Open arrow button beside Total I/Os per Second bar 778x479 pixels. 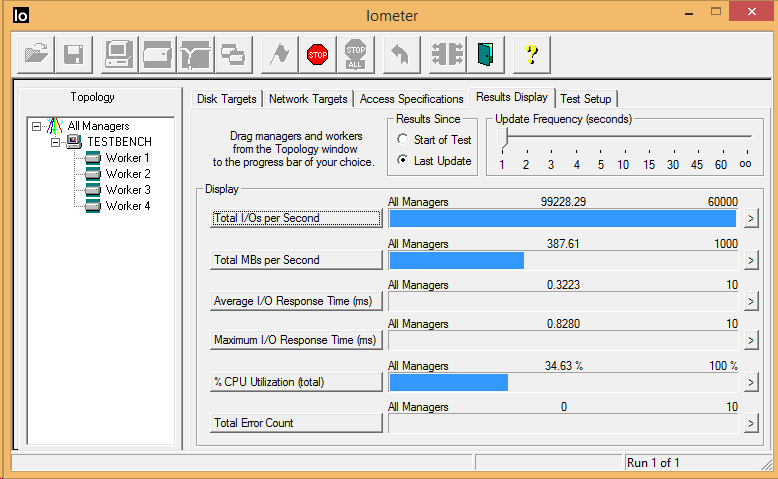tap(751, 218)
